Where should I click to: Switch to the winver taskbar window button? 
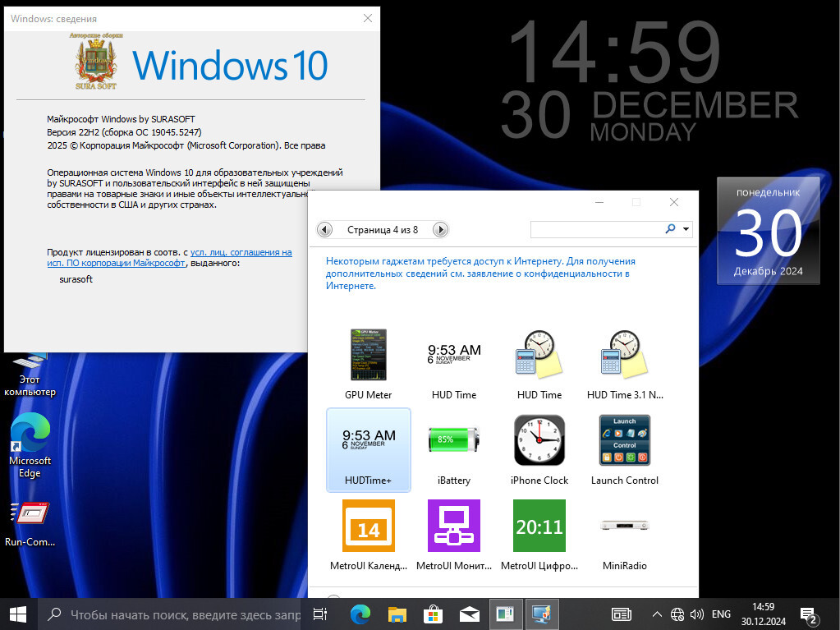pyautogui.click(x=505, y=614)
